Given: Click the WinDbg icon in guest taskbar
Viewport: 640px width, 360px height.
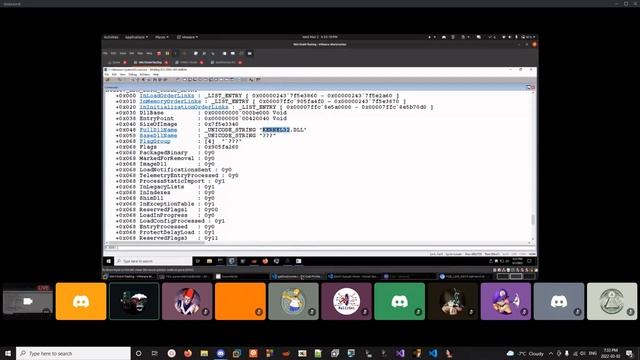Looking at the screenshot, I should pyautogui.click(x=231, y=261).
